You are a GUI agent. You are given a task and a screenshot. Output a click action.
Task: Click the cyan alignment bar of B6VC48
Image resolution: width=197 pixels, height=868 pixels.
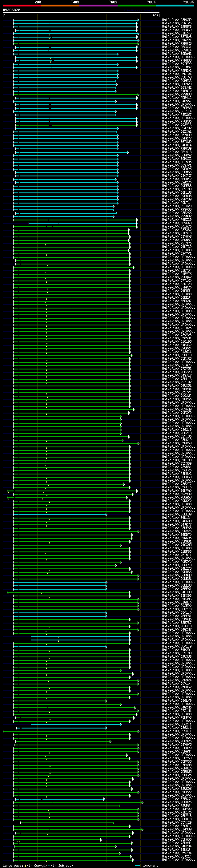(x=83, y=223)
